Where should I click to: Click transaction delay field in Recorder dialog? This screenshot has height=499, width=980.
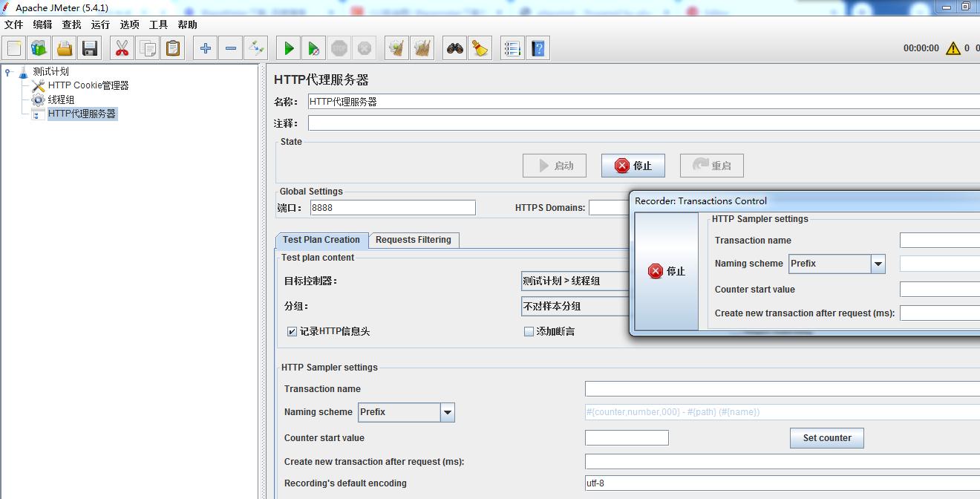940,313
